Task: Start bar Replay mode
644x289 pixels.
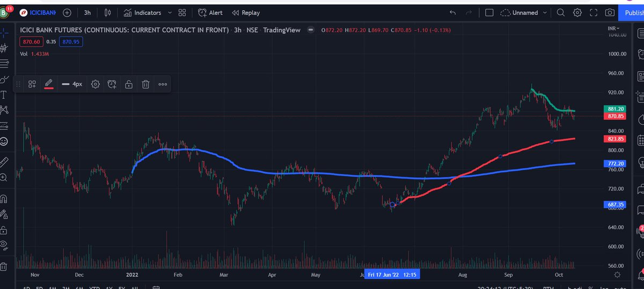Action: click(x=246, y=12)
